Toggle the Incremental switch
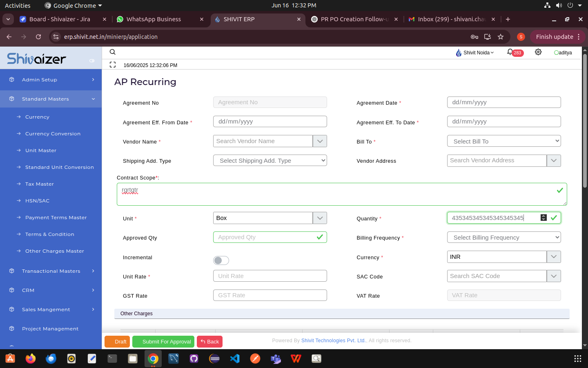588x368 pixels. 221,260
